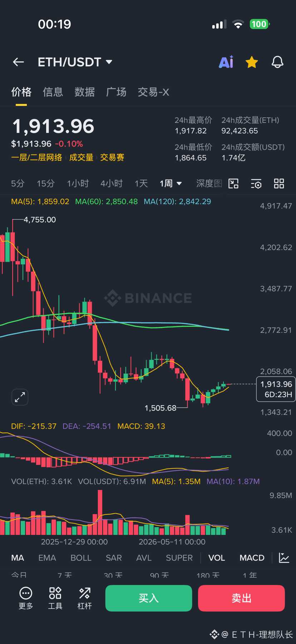The height and width of the screenshot is (644, 296).
Task: Switch to the 信息 tab
Action: (53, 92)
